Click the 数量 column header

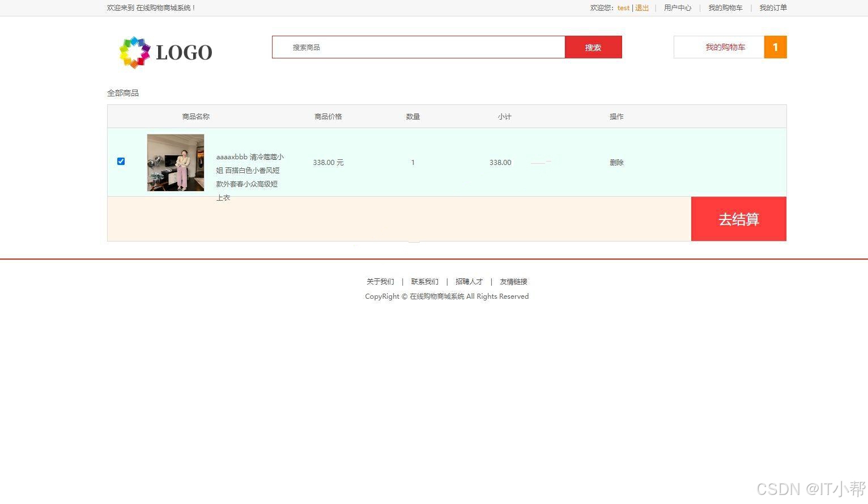[x=413, y=117]
